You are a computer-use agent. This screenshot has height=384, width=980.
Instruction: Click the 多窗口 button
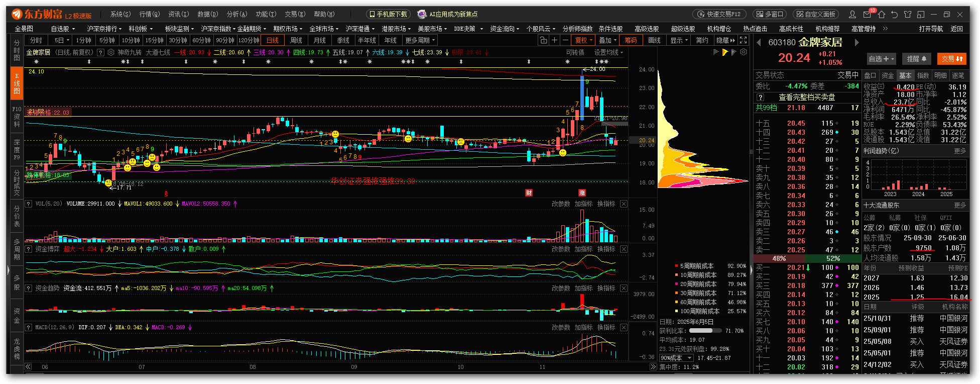click(x=770, y=15)
